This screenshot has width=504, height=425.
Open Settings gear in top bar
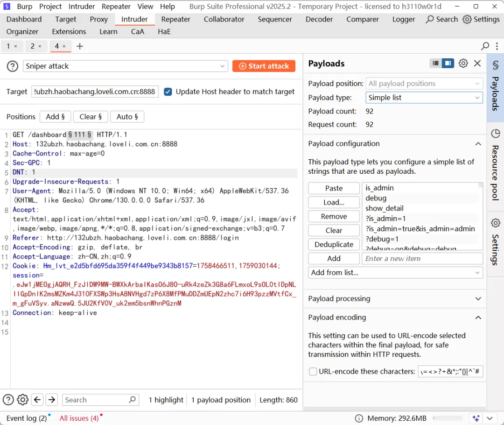[x=481, y=19]
